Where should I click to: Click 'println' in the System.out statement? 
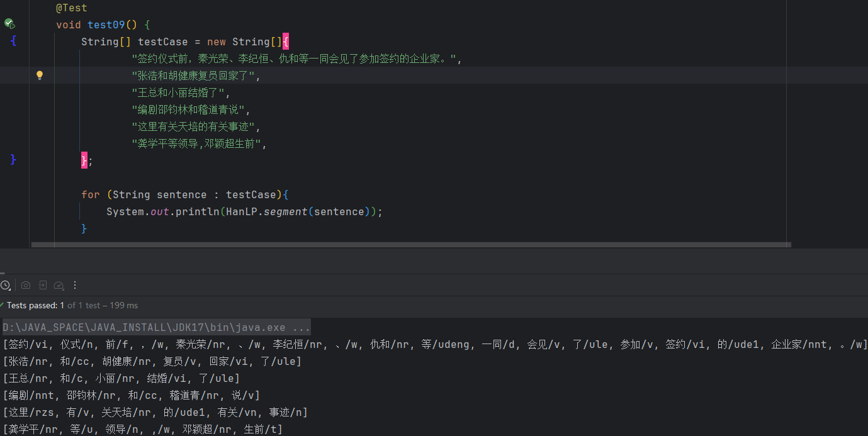pos(198,211)
